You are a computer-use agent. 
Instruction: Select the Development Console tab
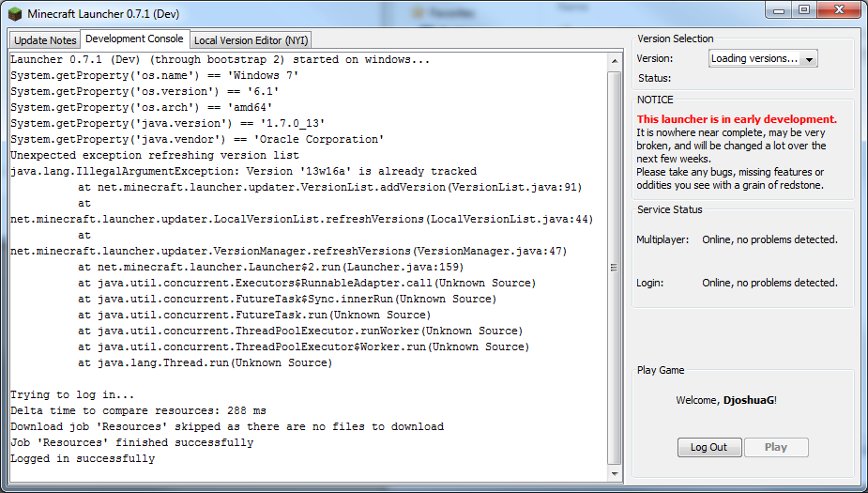pos(134,39)
